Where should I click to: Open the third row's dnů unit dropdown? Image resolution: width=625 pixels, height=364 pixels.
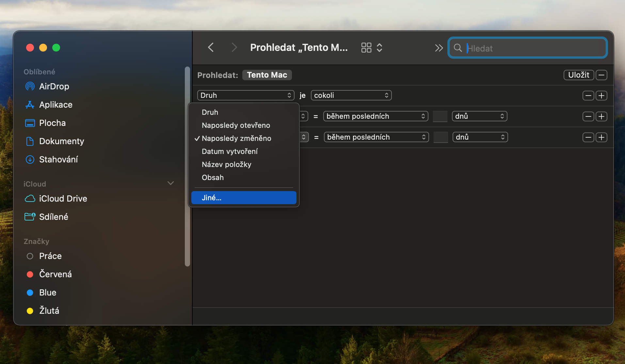click(x=480, y=137)
